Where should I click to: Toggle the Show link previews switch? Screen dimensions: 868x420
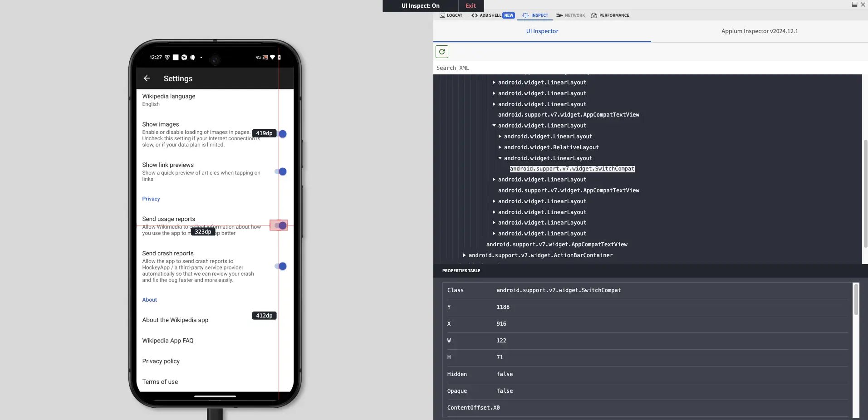click(281, 171)
